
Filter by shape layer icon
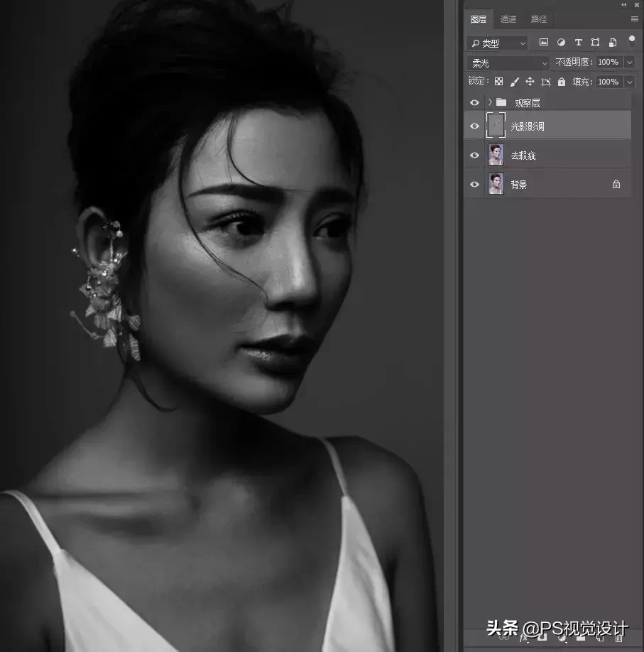coord(595,42)
